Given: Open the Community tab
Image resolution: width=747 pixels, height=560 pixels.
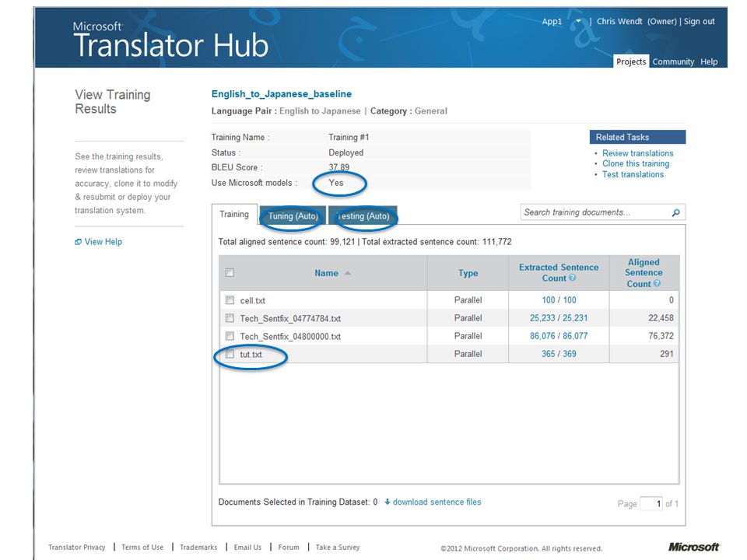Looking at the screenshot, I should pos(673,61).
